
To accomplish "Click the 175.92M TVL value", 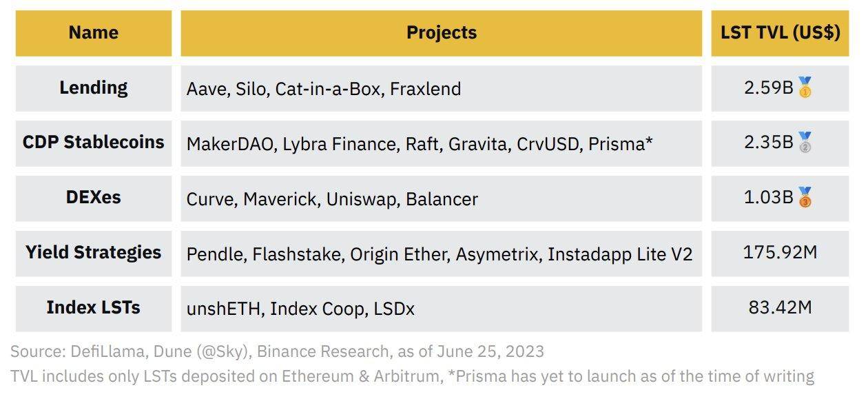I will pos(781,252).
